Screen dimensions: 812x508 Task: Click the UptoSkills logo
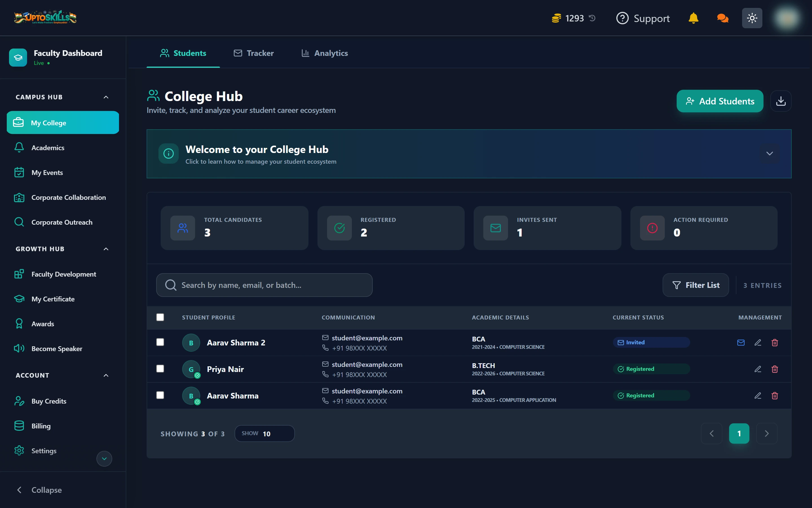coord(45,17)
